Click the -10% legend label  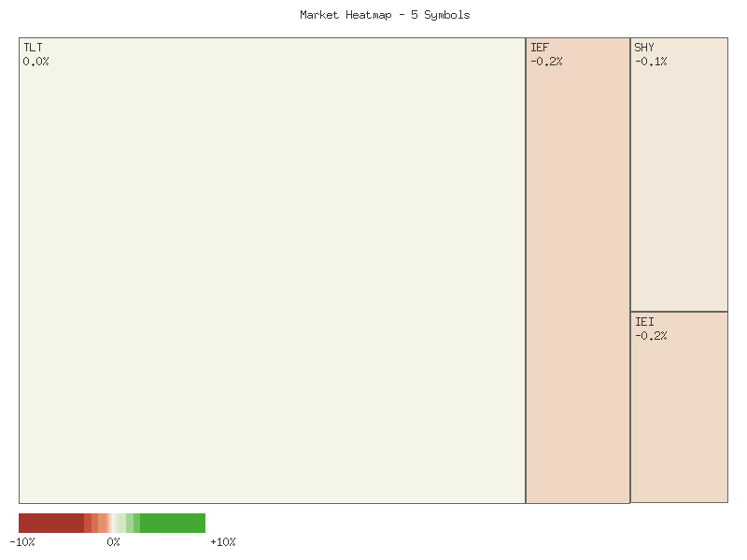22,541
